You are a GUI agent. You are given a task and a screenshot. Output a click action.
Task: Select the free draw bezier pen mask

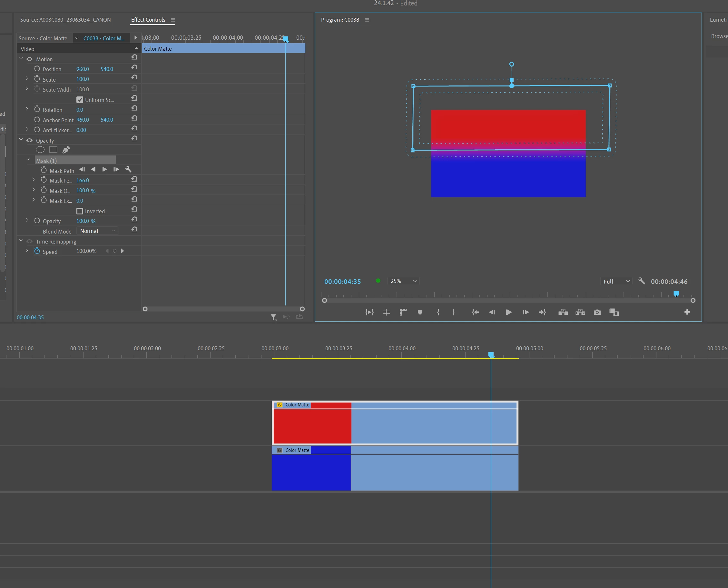click(66, 150)
